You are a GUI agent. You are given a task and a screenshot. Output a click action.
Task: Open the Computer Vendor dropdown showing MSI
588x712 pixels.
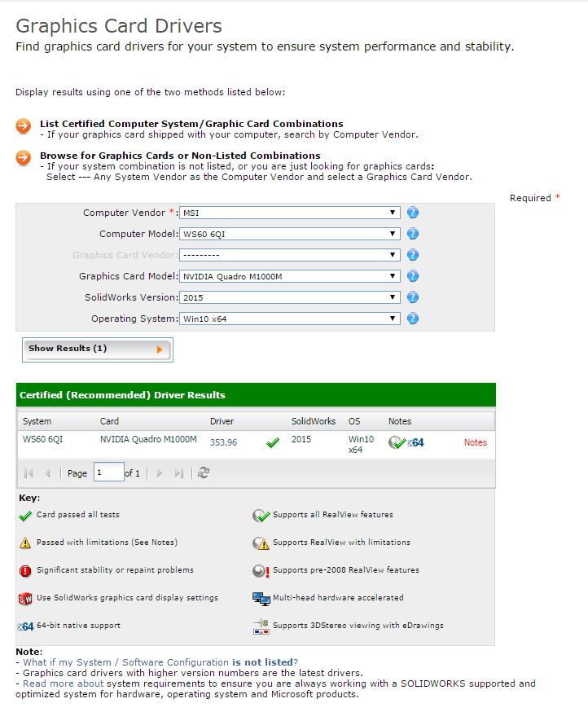tap(290, 213)
